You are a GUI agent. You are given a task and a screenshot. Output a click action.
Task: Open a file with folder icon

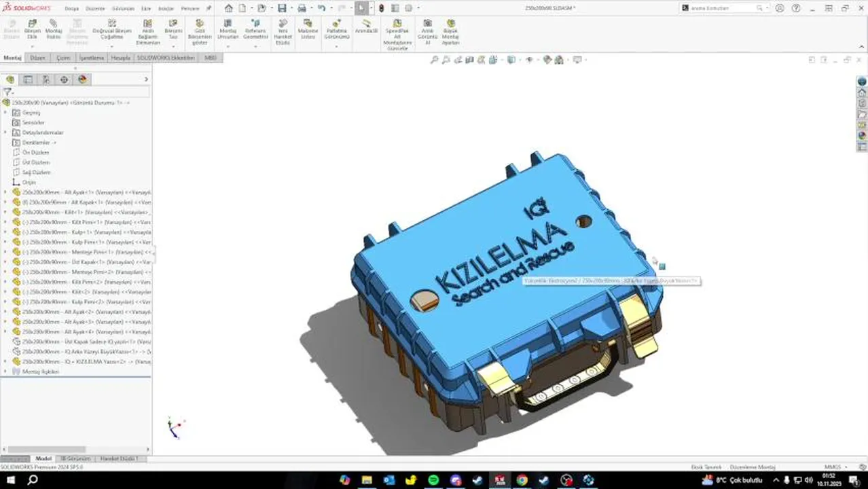[261, 8]
